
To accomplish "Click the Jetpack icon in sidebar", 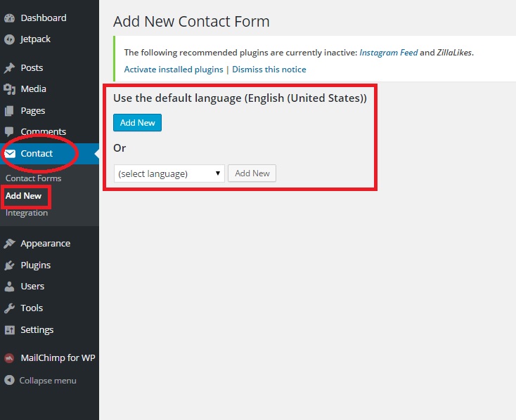I will tap(10, 39).
